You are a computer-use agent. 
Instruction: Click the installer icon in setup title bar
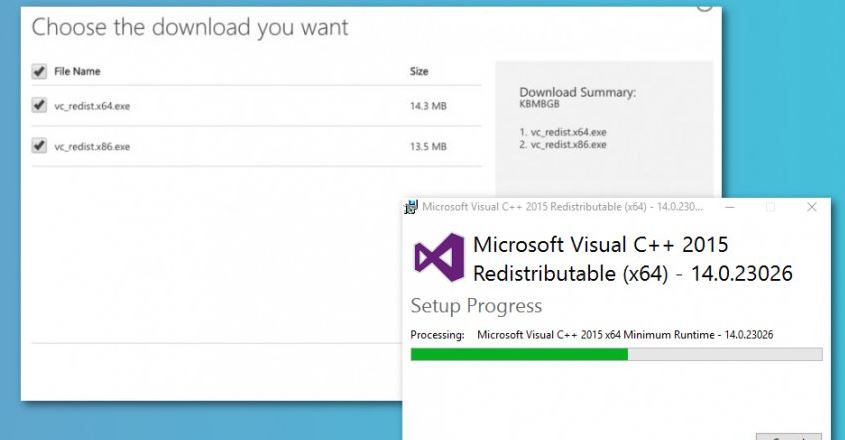click(411, 207)
